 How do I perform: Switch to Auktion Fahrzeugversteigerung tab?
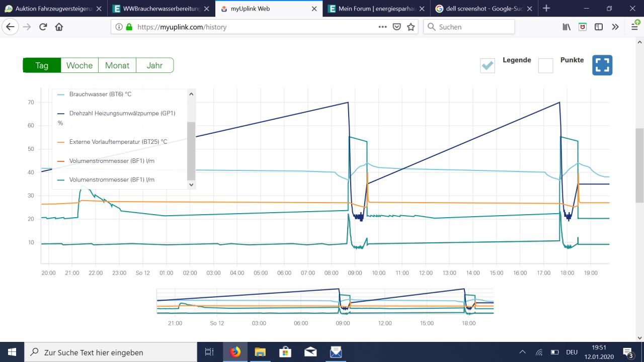(x=53, y=9)
